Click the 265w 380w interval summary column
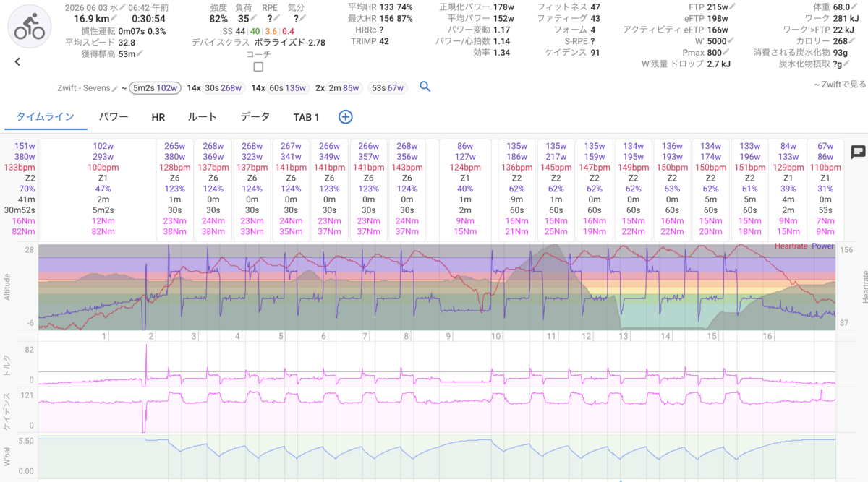The width and height of the screenshot is (868, 482). (x=174, y=189)
